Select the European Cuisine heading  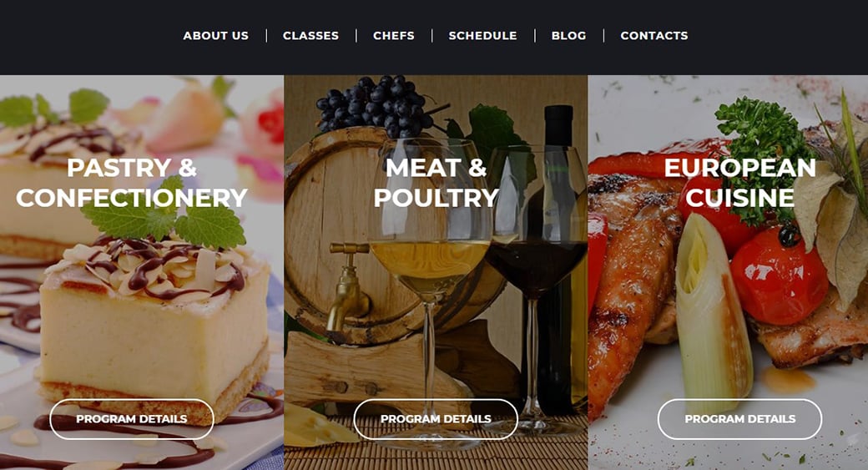point(739,183)
